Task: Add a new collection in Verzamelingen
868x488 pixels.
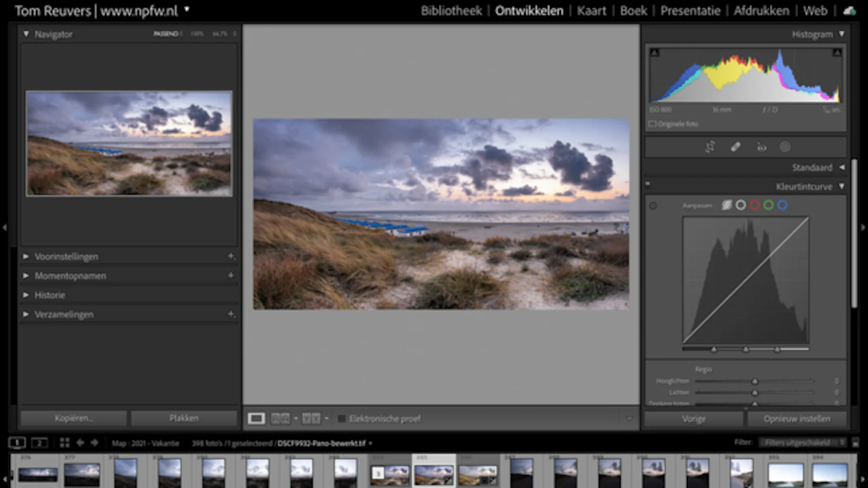Action: [x=231, y=314]
